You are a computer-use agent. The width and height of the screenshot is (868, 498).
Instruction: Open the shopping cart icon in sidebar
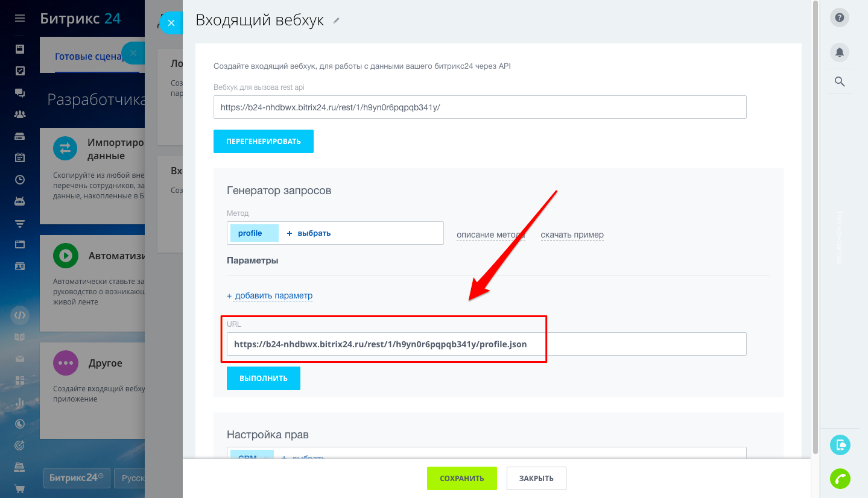(20, 489)
